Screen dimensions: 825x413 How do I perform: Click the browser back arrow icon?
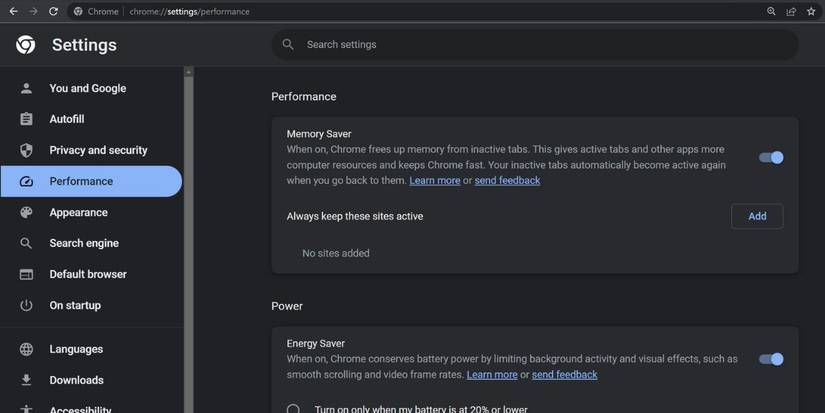(14, 11)
